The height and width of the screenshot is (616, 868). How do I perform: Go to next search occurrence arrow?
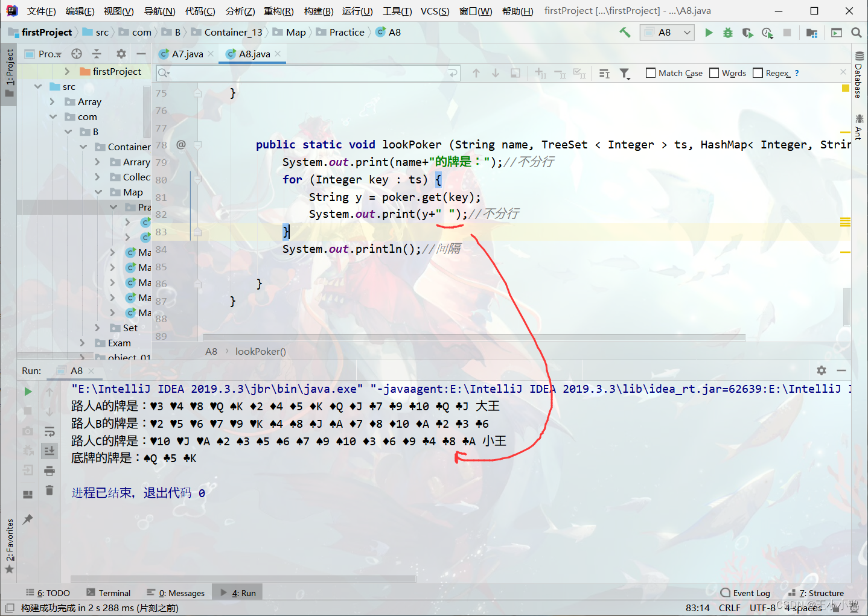(496, 73)
